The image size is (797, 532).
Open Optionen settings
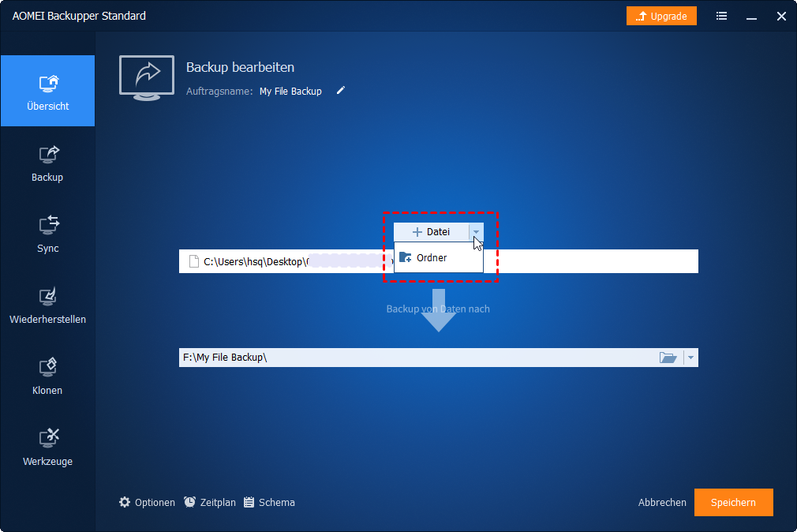pos(147,503)
